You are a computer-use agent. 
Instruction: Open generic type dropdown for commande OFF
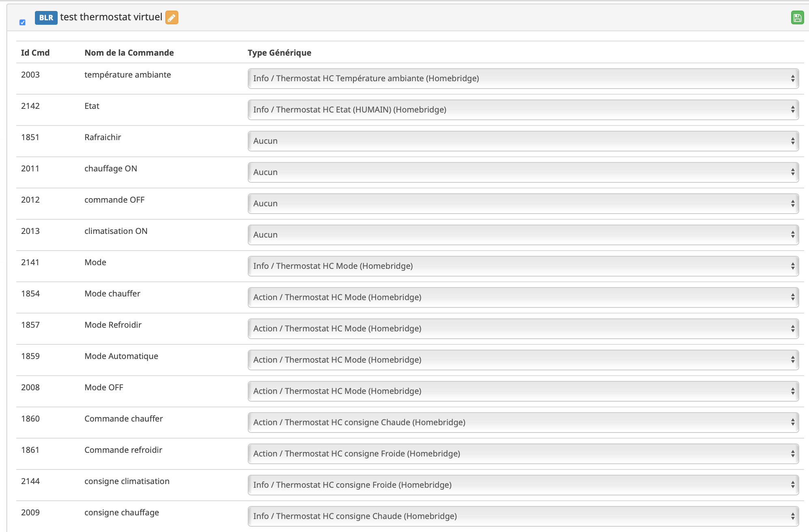tap(523, 203)
